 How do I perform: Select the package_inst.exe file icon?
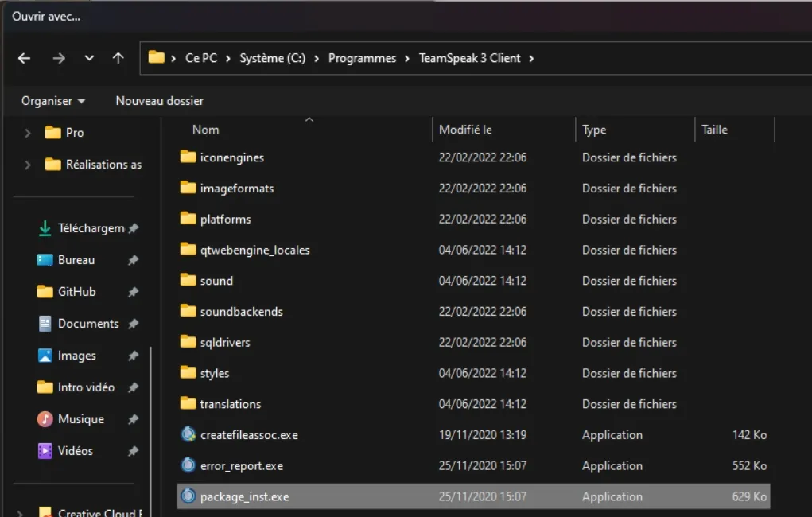[188, 496]
